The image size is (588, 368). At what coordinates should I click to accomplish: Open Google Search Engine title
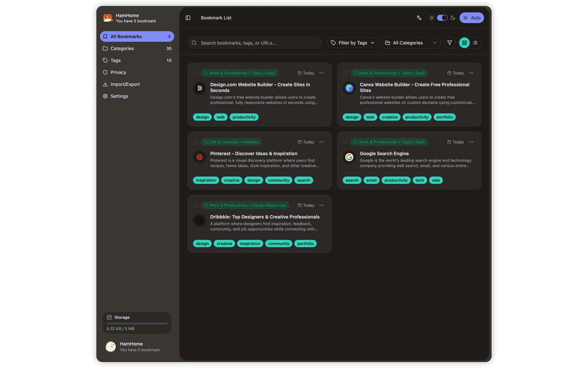click(x=384, y=154)
